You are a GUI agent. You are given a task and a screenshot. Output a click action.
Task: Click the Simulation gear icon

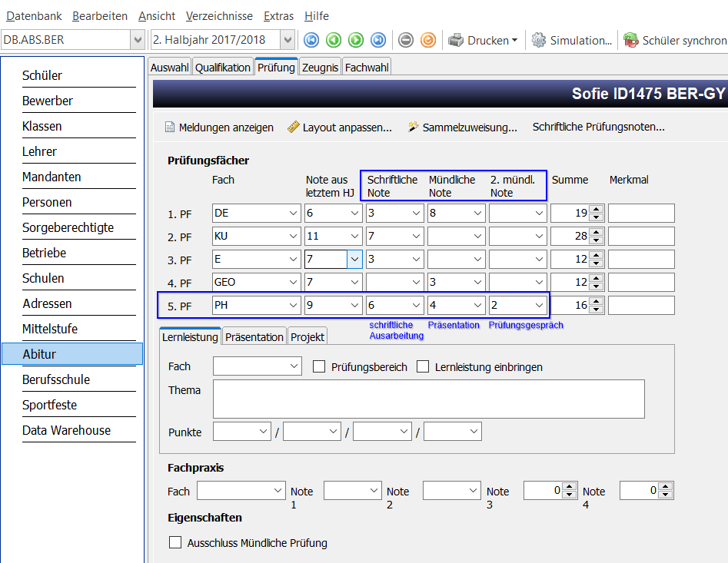point(539,41)
